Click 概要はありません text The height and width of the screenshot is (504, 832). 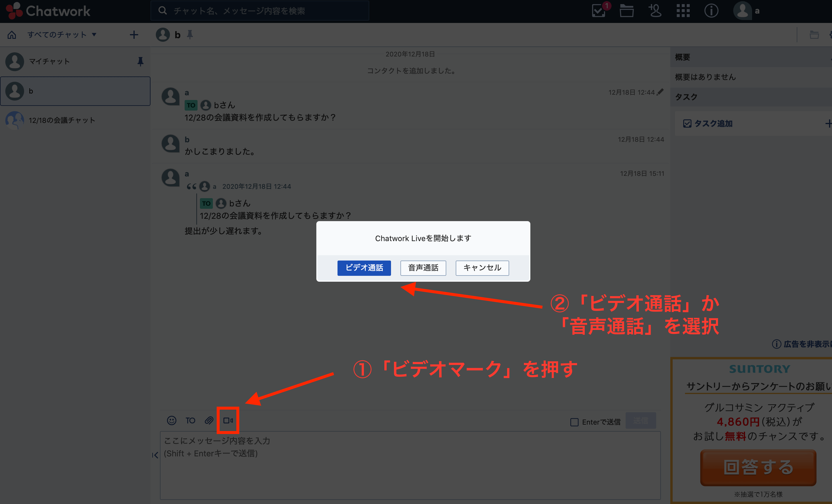coord(705,77)
